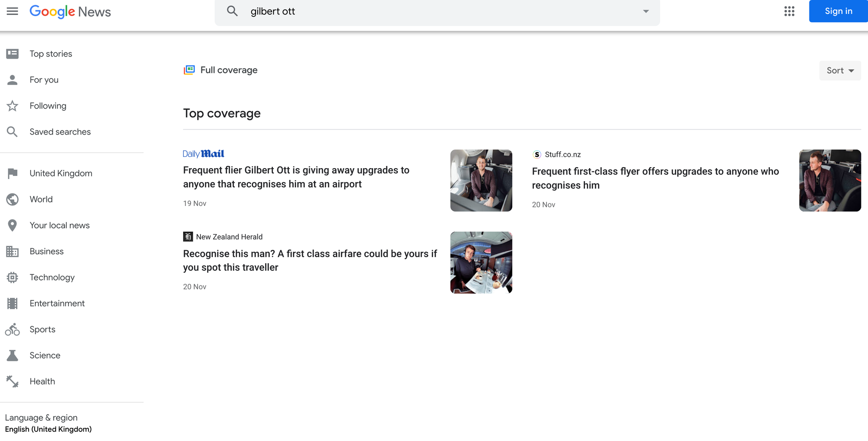Open Following section
Viewport: 868px width, 441px height.
(48, 106)
